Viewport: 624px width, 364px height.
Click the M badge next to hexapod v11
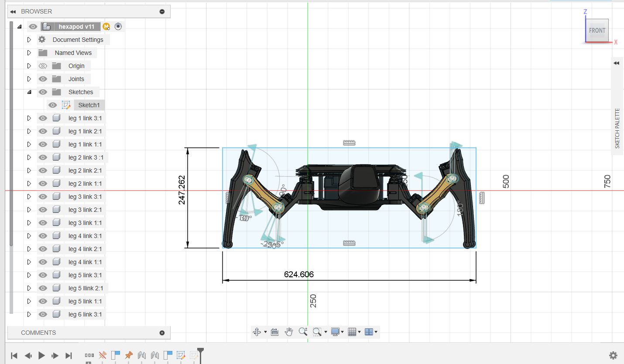coord(106,27)
